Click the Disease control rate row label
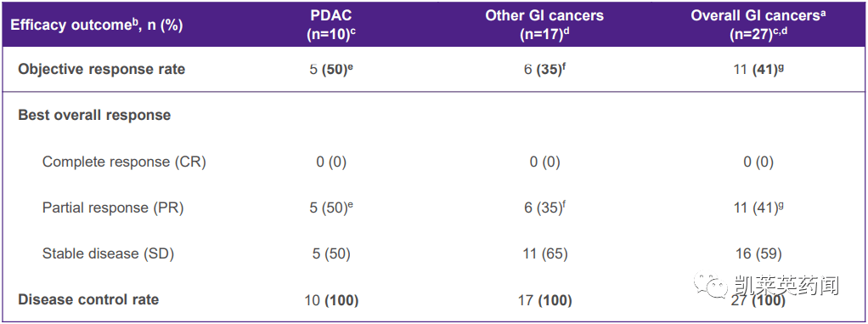Viewport: 868px width, 324px height. tap(88, 299)
